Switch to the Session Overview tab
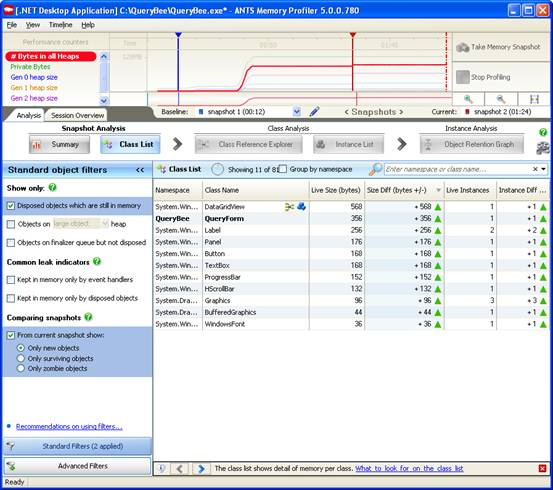Screen dimensions: 553x490 (x=77, y=115)
